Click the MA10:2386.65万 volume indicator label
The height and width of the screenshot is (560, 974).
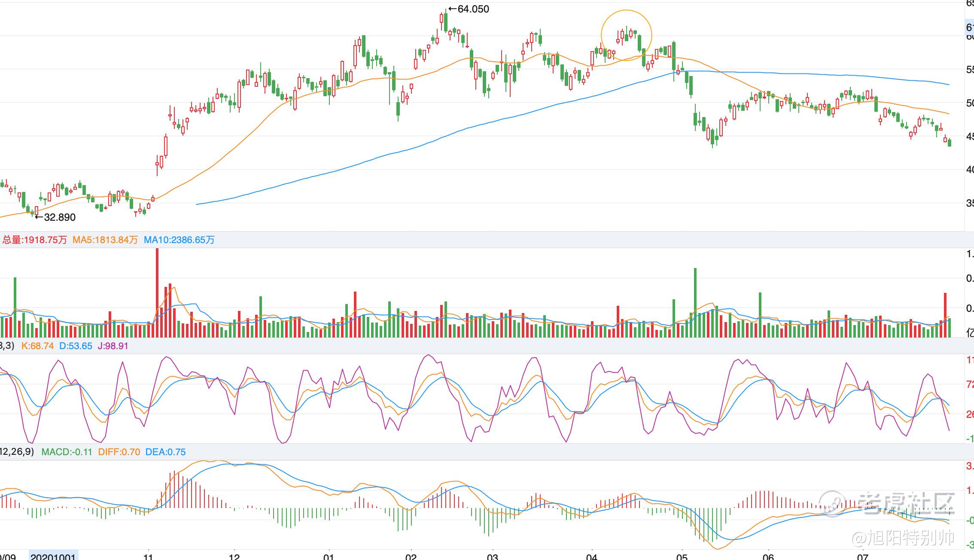tap(179, 240)
